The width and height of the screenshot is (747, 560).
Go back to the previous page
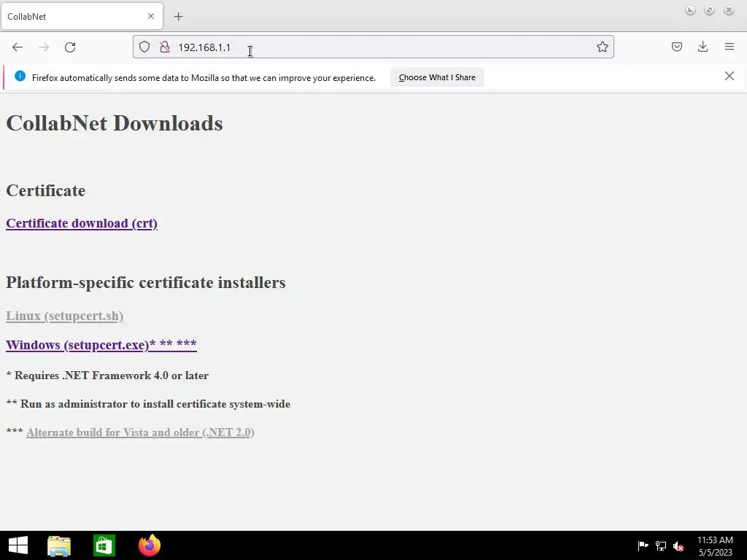tap(18, 47)
